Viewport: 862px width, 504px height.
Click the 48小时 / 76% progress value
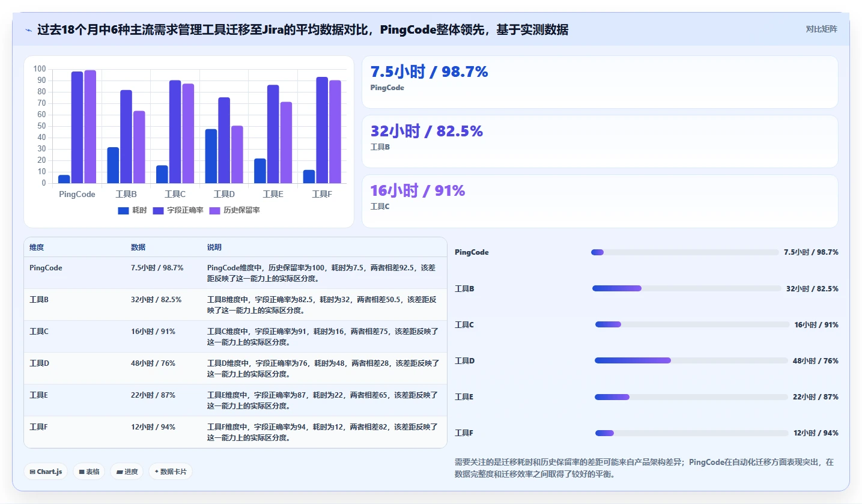pos(816,360)
